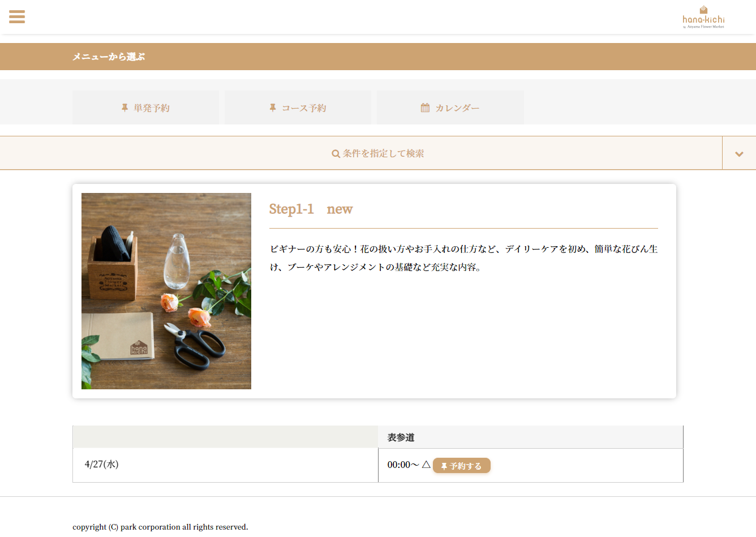Click the hana-kichi logo
Viewport: 756px width, 537px height.
pos(703,17)
